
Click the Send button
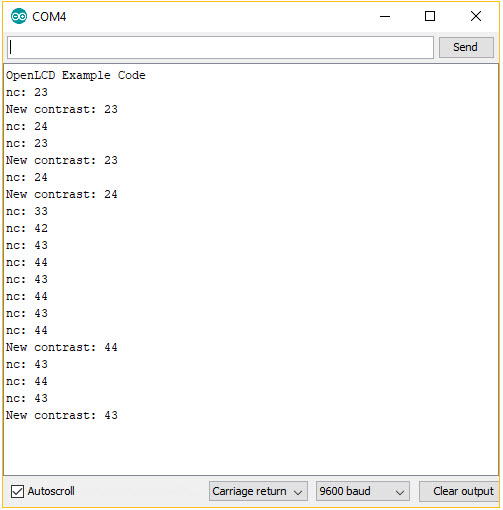click(x=466, y=47)
